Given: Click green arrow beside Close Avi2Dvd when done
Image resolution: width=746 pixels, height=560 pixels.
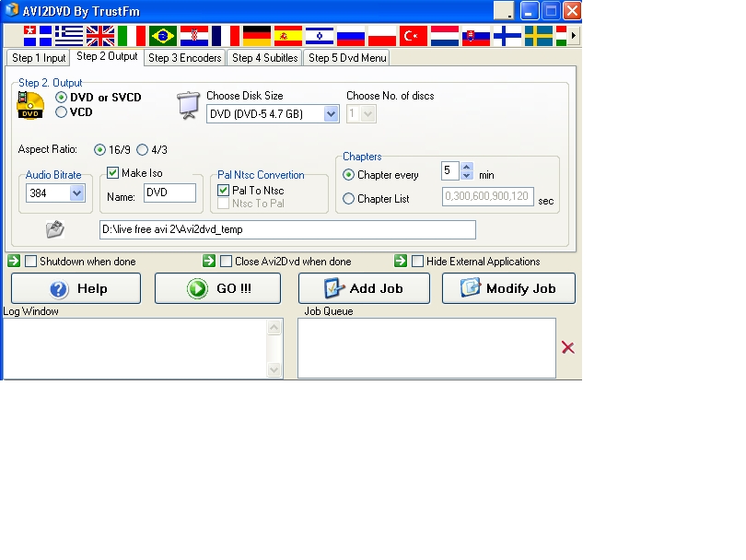Looking at the screenshot, I should [x=209, y=261].
